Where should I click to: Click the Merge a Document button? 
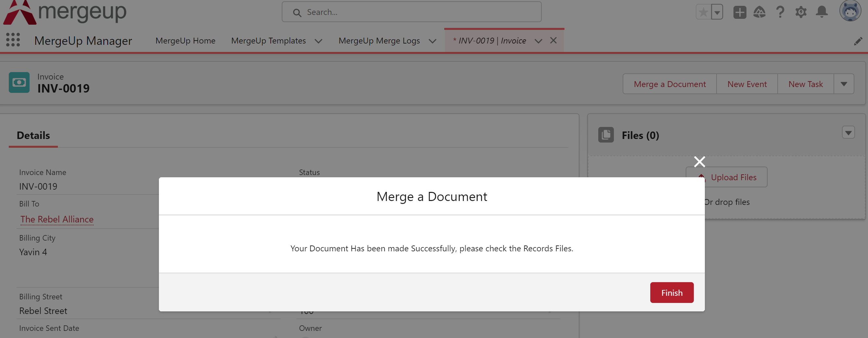669,84
